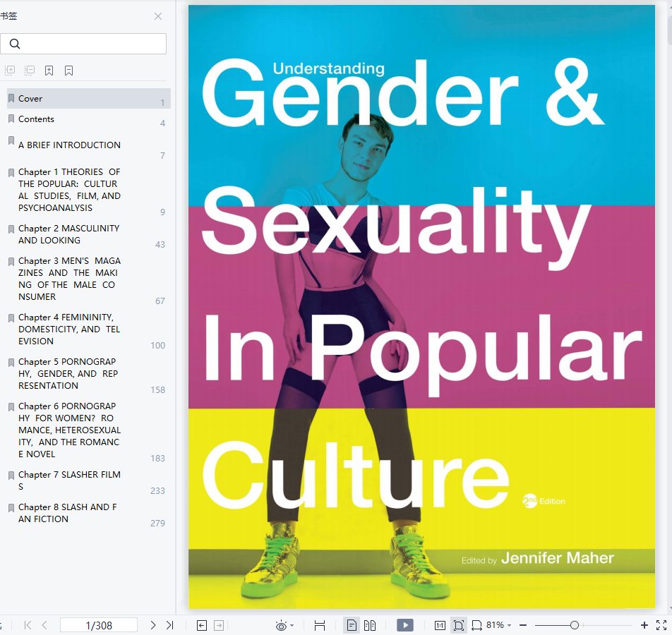Go to the previous page

coord(44,625)
